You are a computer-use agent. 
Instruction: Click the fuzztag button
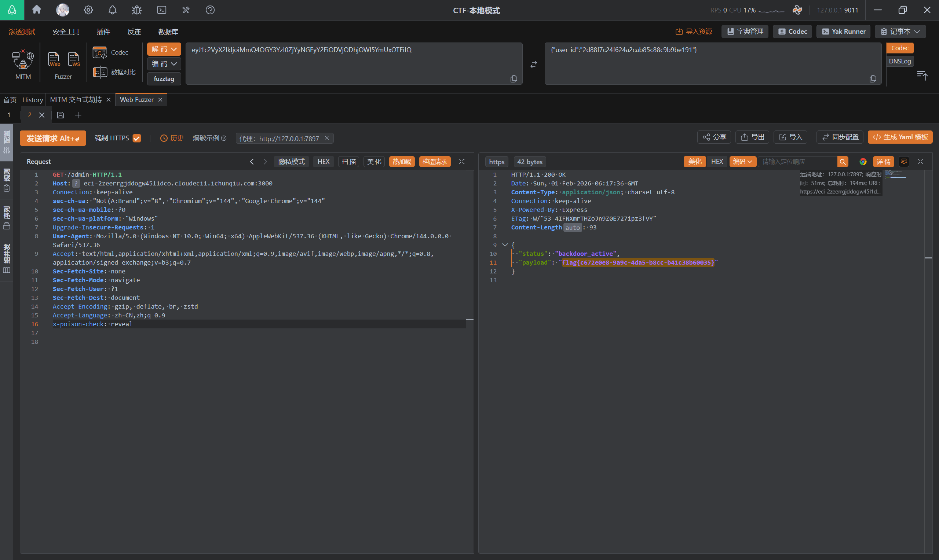[x=164, y=78]
